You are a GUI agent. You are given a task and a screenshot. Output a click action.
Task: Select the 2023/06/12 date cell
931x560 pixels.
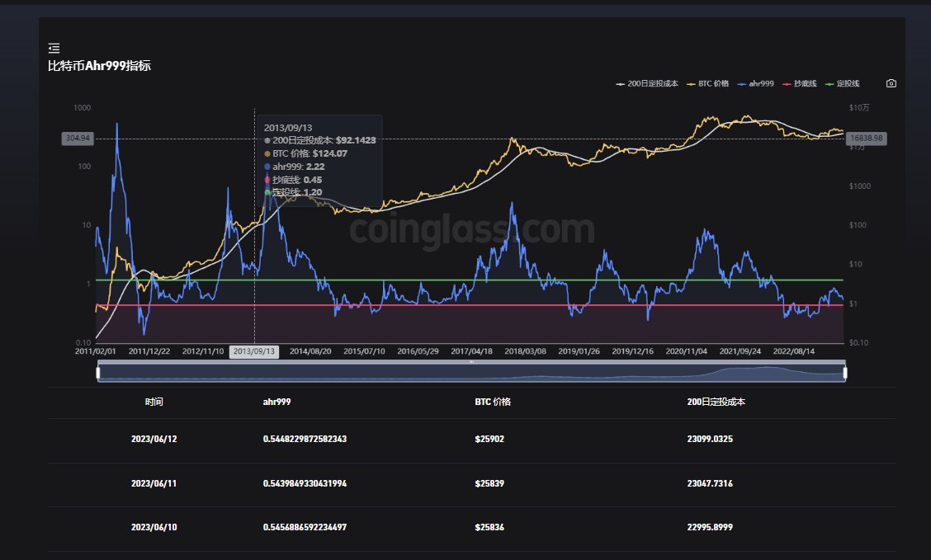[154, 440]
